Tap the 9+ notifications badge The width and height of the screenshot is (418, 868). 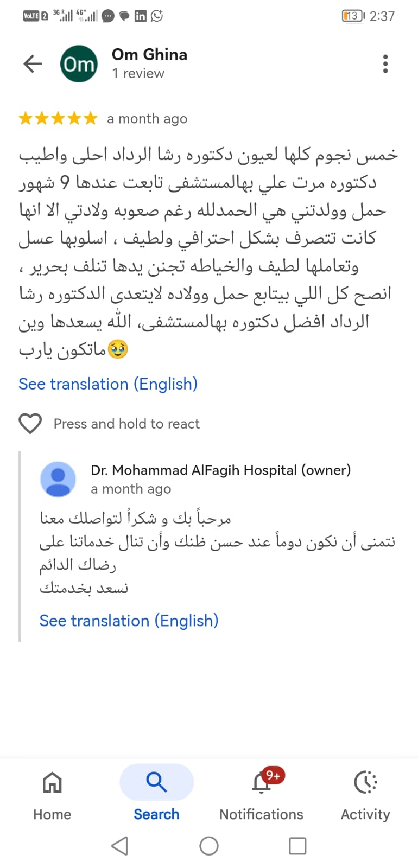[x=273, y=776]
